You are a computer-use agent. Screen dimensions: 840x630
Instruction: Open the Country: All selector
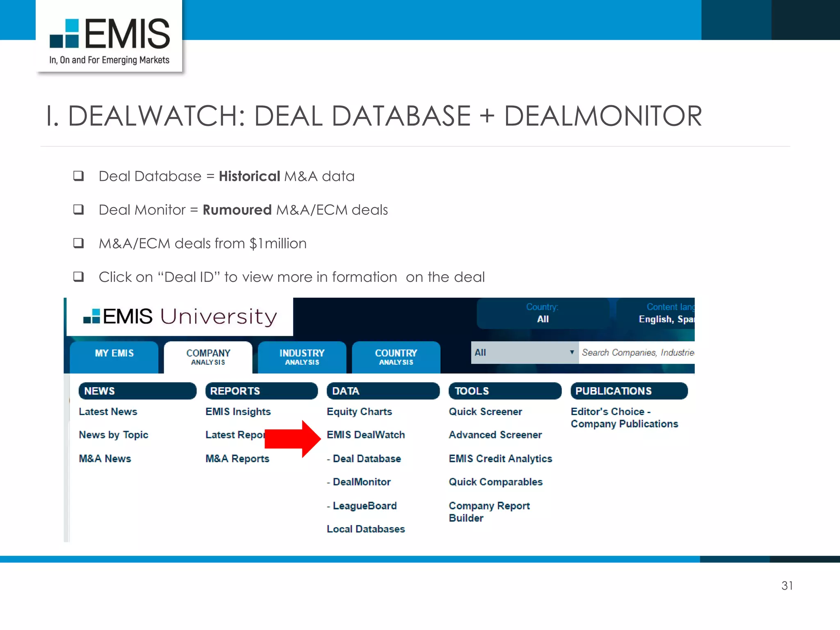[x=543, y=313]
